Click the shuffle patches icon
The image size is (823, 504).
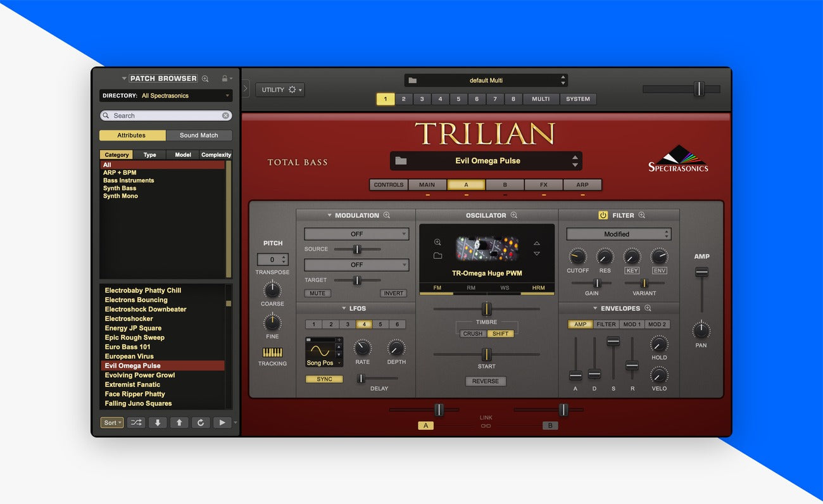(135, 422)
